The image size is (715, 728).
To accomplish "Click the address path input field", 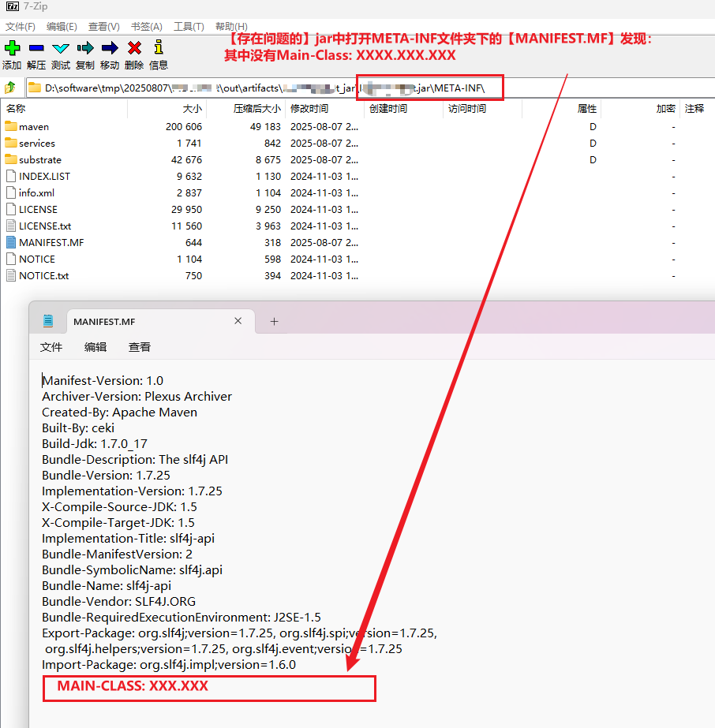I will (x=369, y=88).
